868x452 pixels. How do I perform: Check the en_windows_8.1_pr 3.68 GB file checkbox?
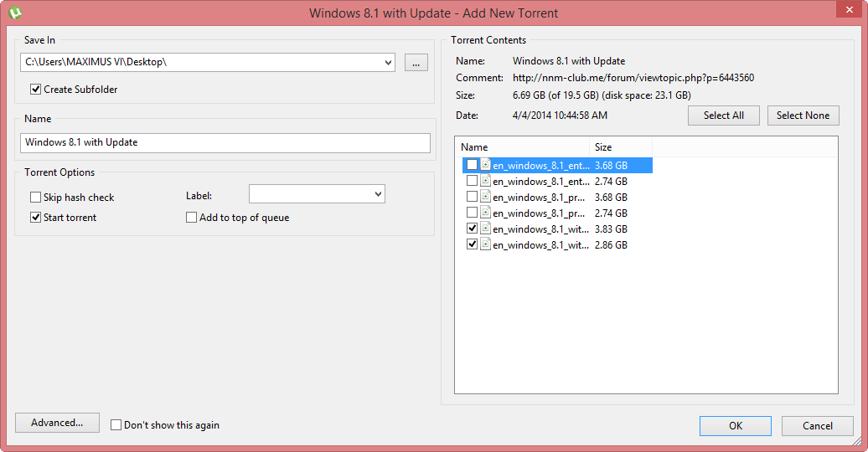(x=472, y=197)
